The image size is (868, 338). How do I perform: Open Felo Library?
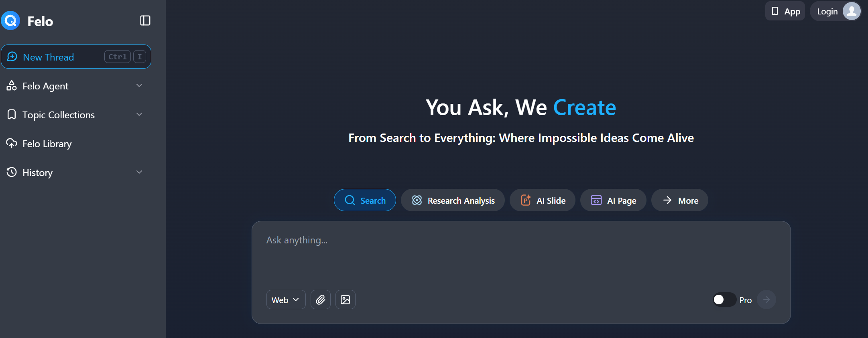76,144
